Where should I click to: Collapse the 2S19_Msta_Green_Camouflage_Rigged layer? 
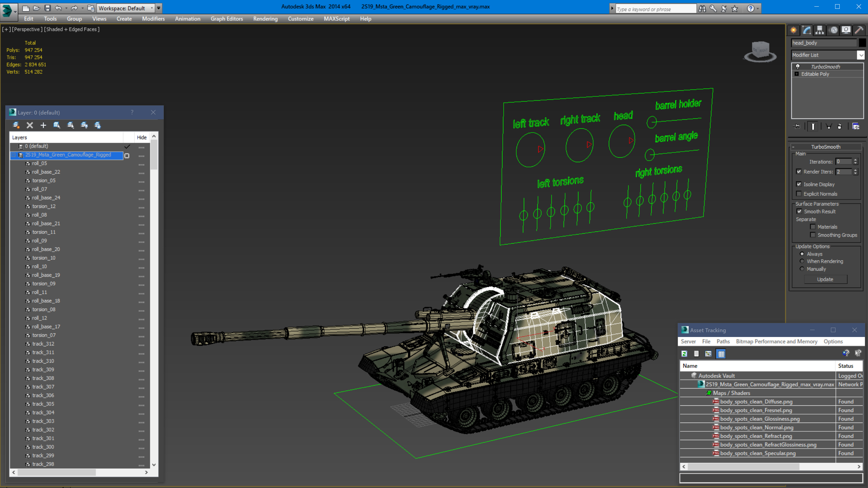click(x=14, y=155)
